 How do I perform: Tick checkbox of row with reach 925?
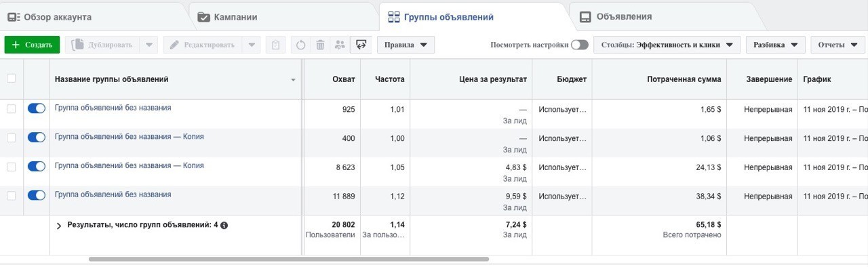click(x=11, y=108)
